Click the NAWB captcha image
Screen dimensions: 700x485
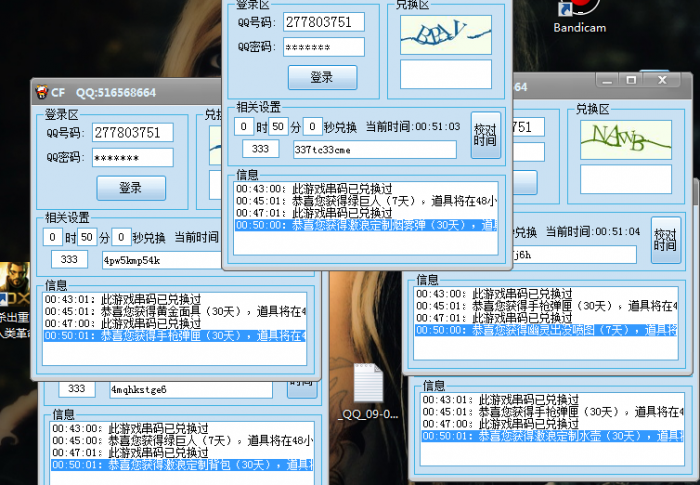(x=626, y=140)
